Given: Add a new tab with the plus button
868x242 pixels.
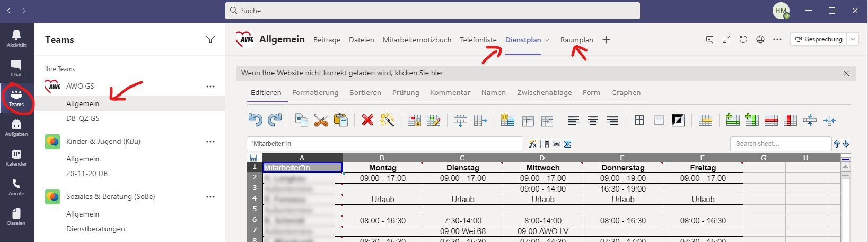Looking at the screenshot, I should 607,40.
